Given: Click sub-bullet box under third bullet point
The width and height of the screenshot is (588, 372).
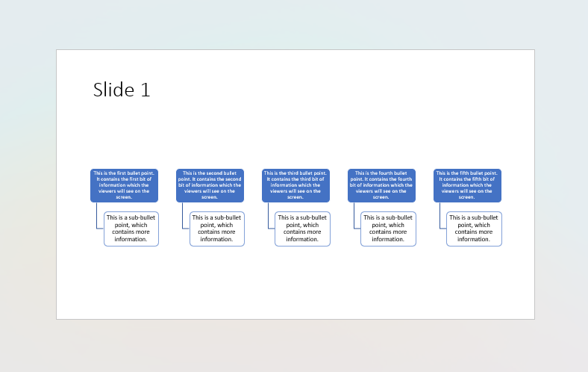Looking at the screenshot, I should tap(303, 229).
